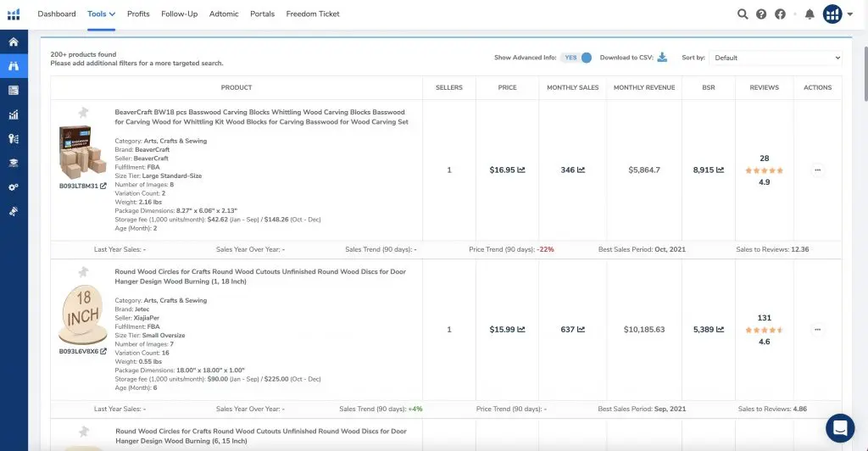Click the Home icon in the sidebar
868x451 pixels.
(x=14, y=42)
